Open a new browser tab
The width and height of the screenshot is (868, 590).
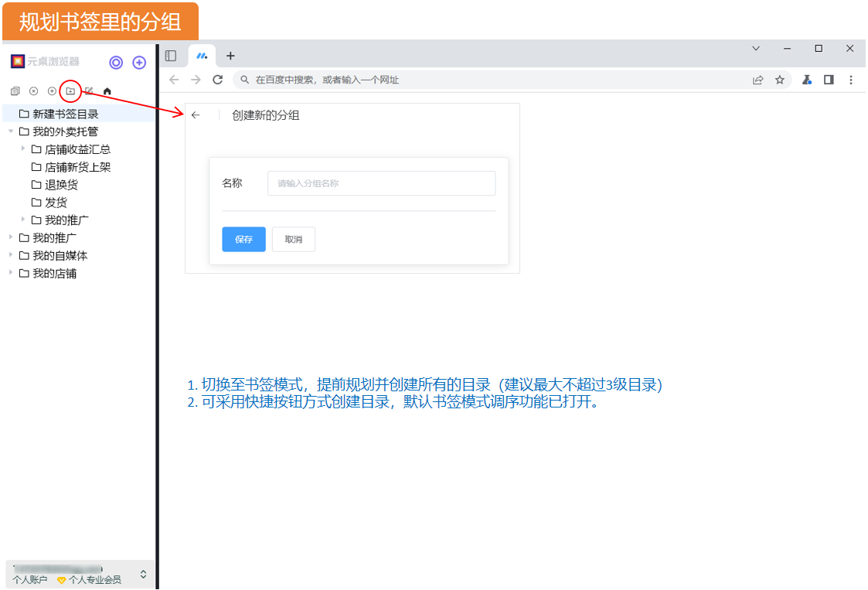pyautogui.click(x=230, y=56)
